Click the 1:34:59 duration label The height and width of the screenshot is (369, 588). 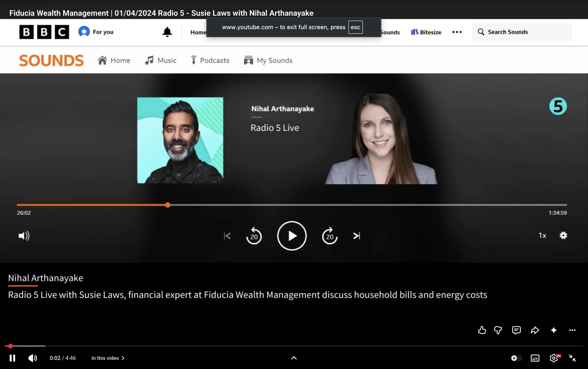click(x=558, y=213)
